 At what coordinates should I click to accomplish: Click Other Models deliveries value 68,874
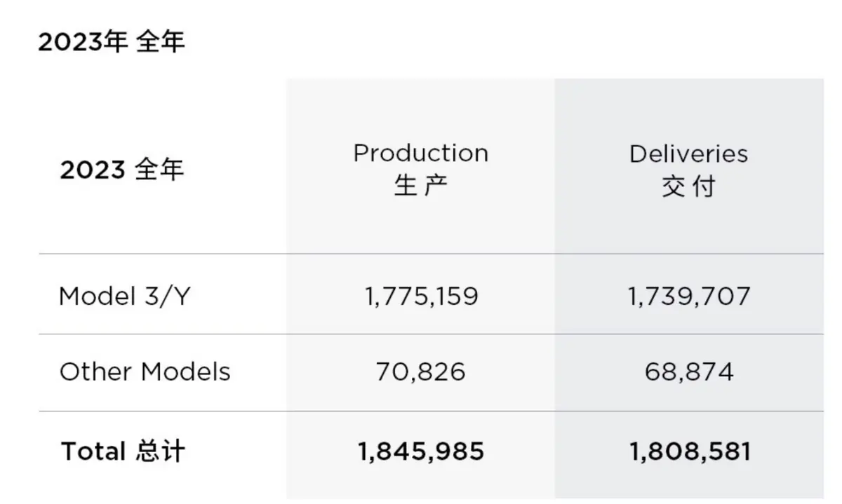[689, 371]
